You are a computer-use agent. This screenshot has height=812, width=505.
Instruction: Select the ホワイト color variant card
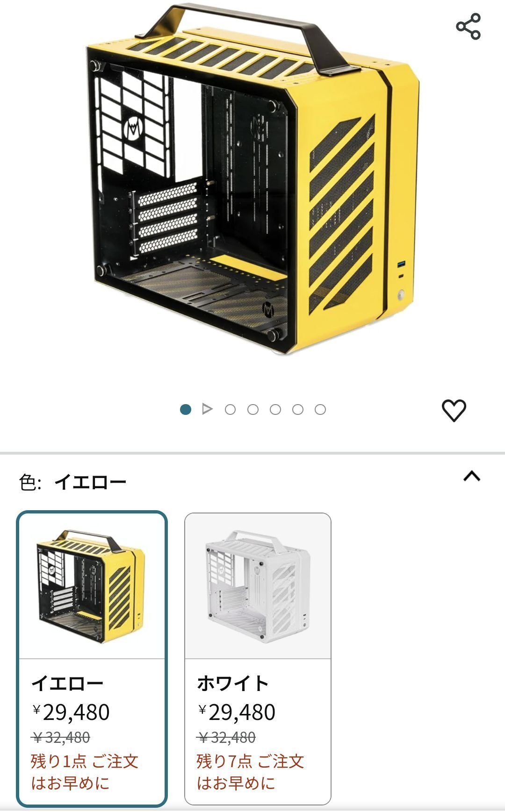point(258,659)
